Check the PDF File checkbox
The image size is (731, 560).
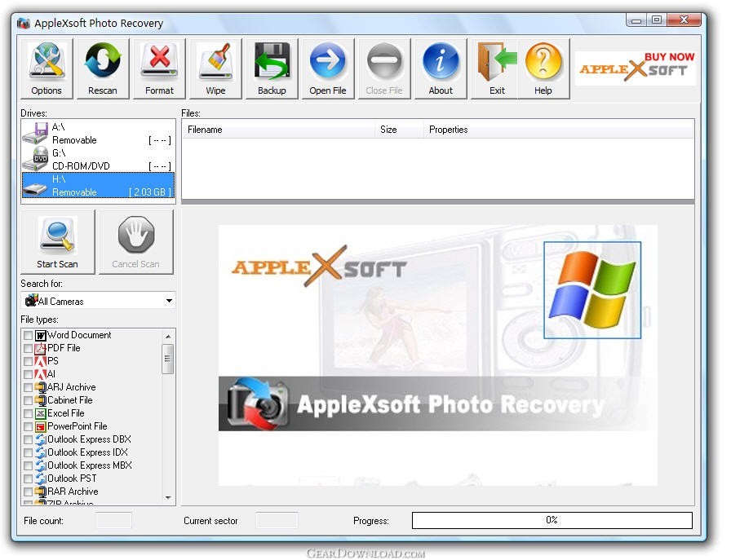pyautogui.click(x=28, y=349)
